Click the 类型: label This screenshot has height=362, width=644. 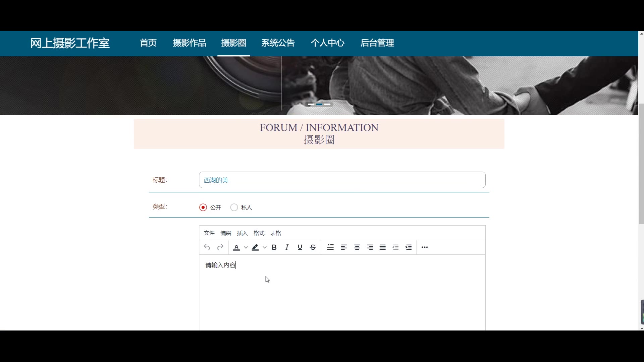(160, 207)
